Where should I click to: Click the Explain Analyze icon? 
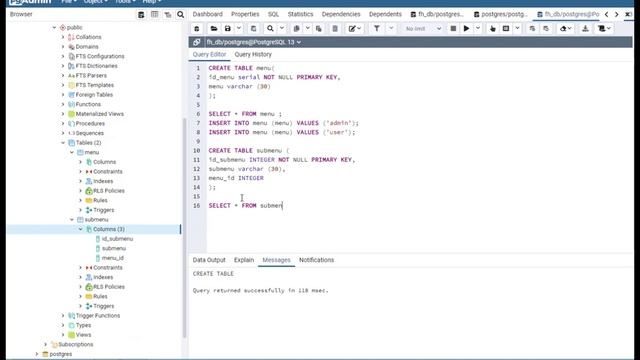tap(506, 29)
